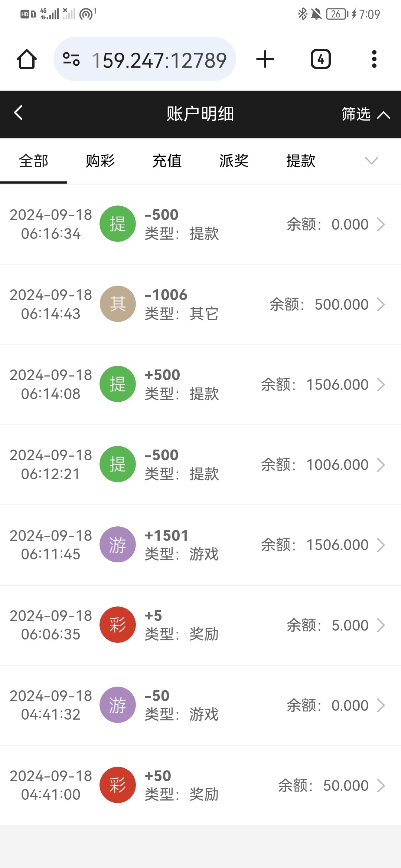Expand more categories with the down chevron
The image size is (401, 868).
[371, 161]
